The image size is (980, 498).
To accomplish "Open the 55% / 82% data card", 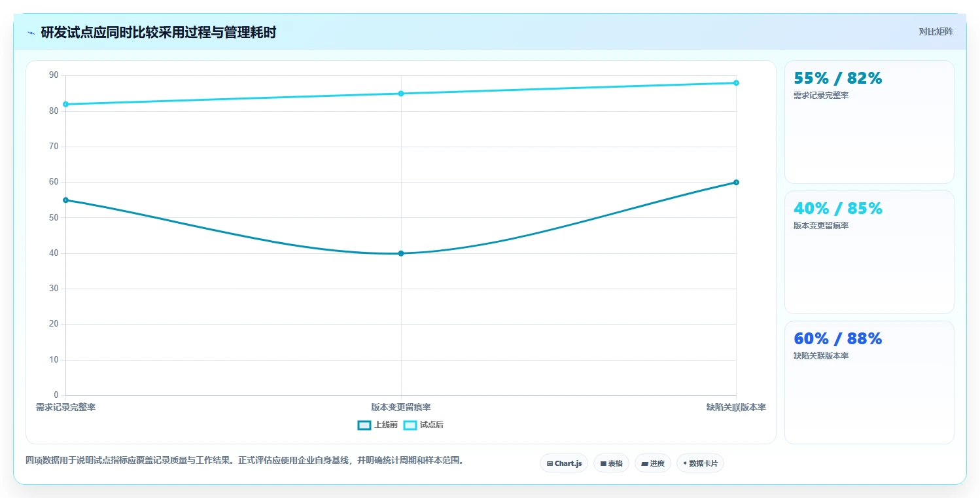I will (869, 122).
